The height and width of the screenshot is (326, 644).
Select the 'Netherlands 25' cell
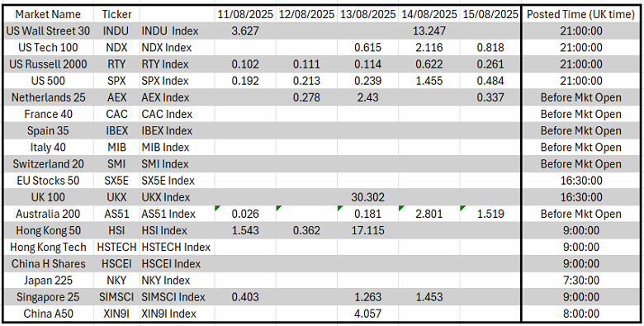click(48, 97)
